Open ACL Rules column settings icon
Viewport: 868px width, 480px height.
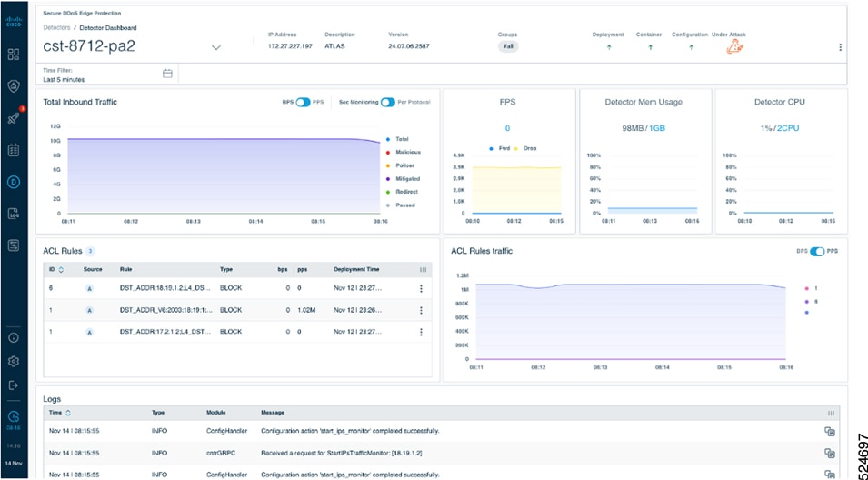(424, 270)
